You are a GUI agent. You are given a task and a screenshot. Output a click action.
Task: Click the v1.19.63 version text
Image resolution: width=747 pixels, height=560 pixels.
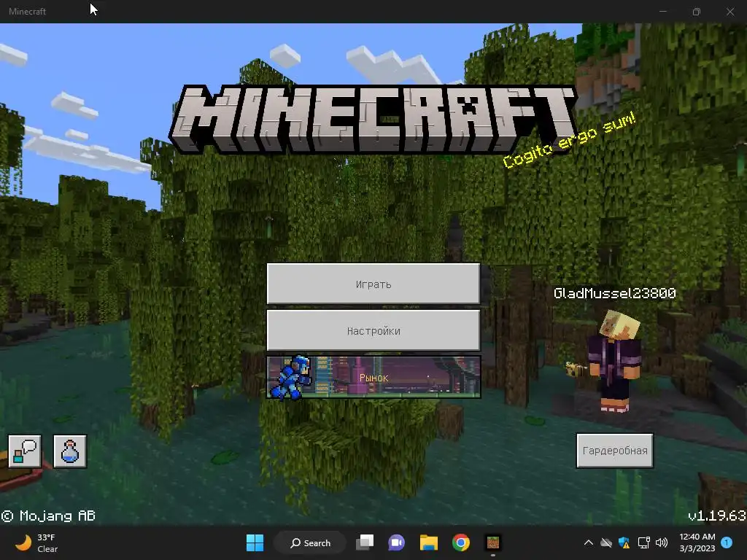(x=717, y=516)
